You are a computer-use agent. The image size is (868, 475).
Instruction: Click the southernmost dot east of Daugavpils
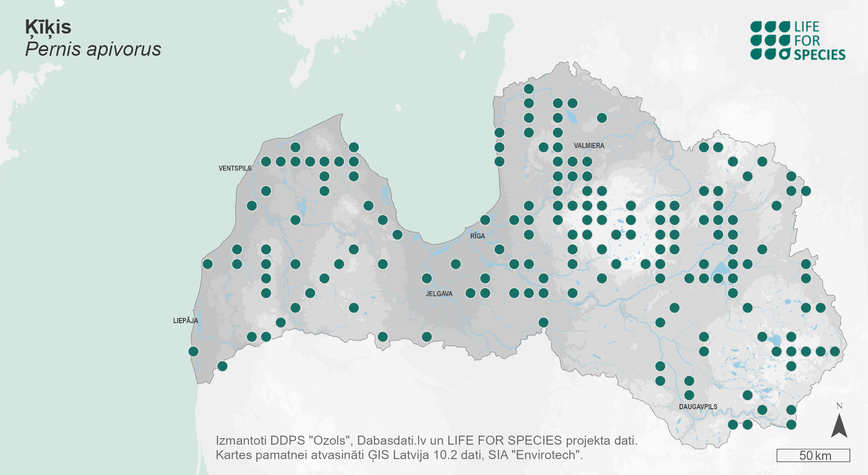pyautogui.click(x=791, y=424)
